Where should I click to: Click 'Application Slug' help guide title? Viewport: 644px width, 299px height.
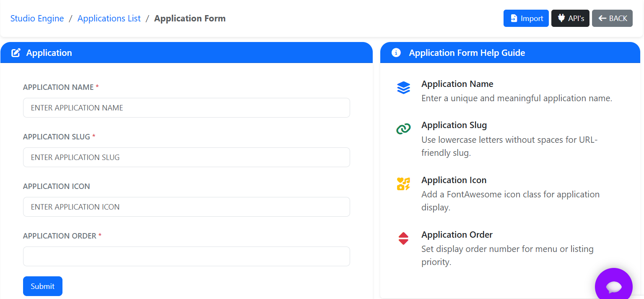coord(454,125)
